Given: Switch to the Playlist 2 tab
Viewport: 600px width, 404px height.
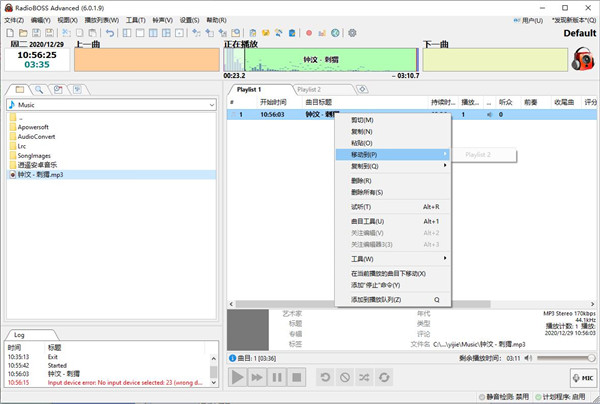Looking at the screenshot, I should pos(308,90).
